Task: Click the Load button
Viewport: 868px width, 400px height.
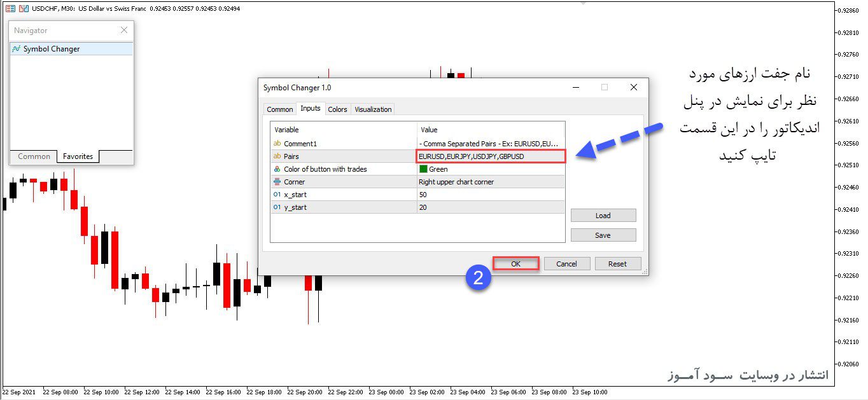Action: coord(603,216)
